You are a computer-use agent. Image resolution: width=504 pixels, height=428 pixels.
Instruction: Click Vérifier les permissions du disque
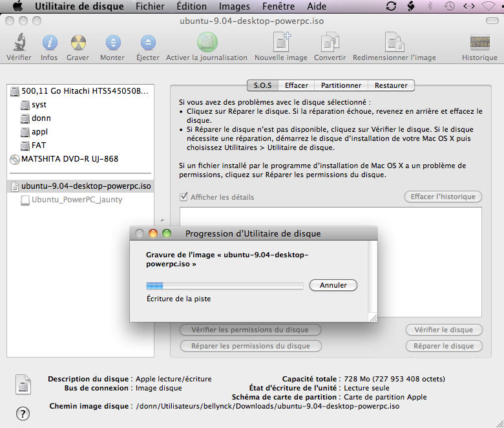(250, 330)
